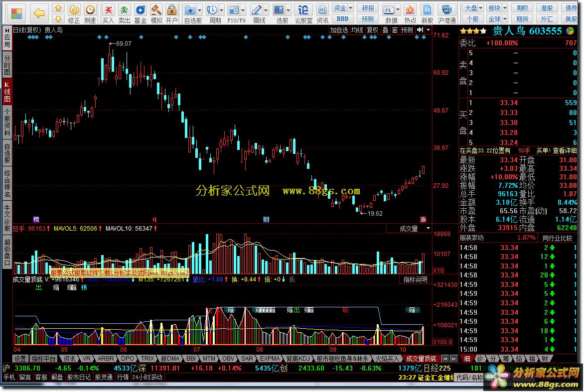Select the 画线 drawing pencil icon
This screenshot has height=392, width=584.
(x=256, y=10)
